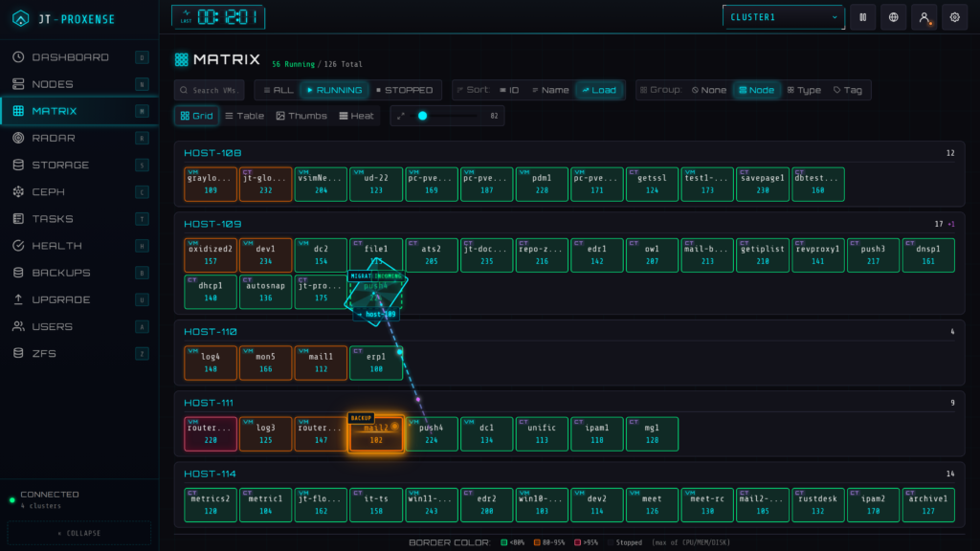The height and width of the screenshot is (551, 980).
Task: Collapse the sidebar with the COLLAPSE button
Action: pyautogui.click(x=79, y=534)
